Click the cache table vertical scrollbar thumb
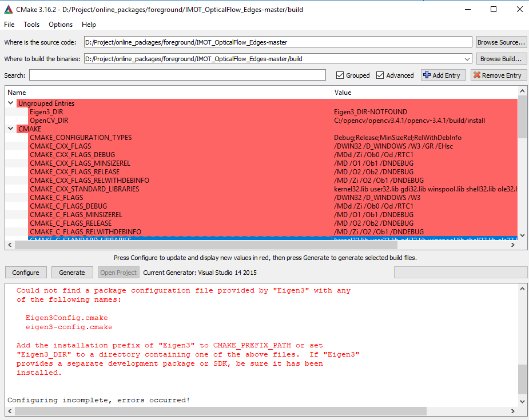This screenshot has width=529, height=420. tap(522, 117)
